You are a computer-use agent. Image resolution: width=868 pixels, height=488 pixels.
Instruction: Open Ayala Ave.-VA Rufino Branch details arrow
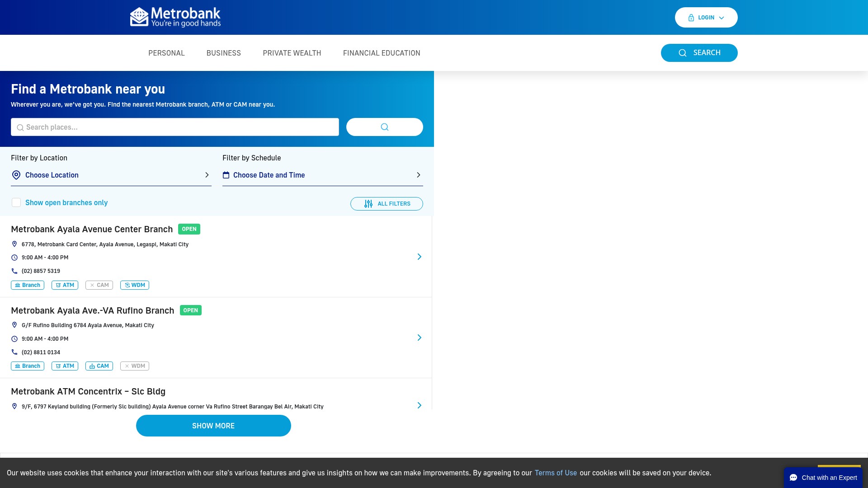(420, 338)
